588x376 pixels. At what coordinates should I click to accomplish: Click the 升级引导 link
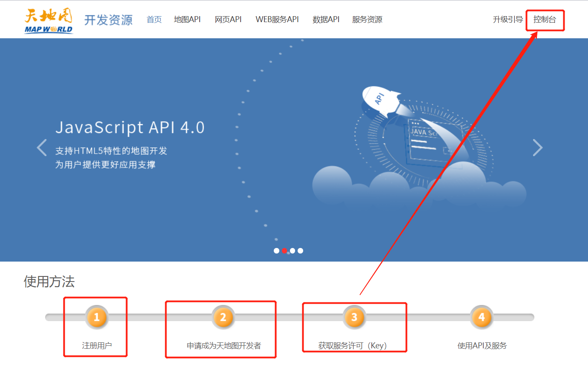point(508,19)
